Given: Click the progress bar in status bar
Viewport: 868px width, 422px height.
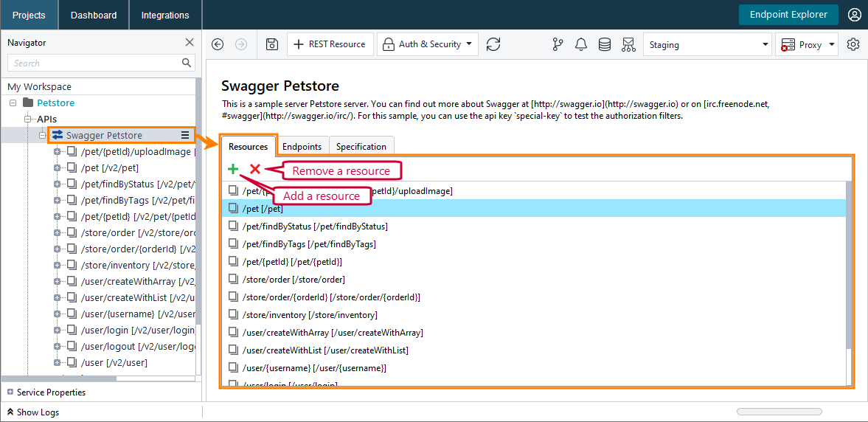Looking at the screenshot, I should 780,412.
